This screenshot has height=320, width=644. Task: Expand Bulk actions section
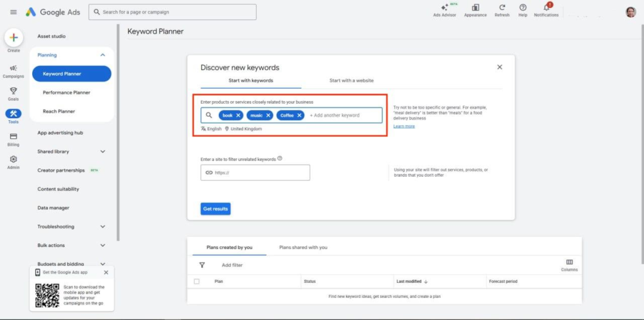coord(103,245)
